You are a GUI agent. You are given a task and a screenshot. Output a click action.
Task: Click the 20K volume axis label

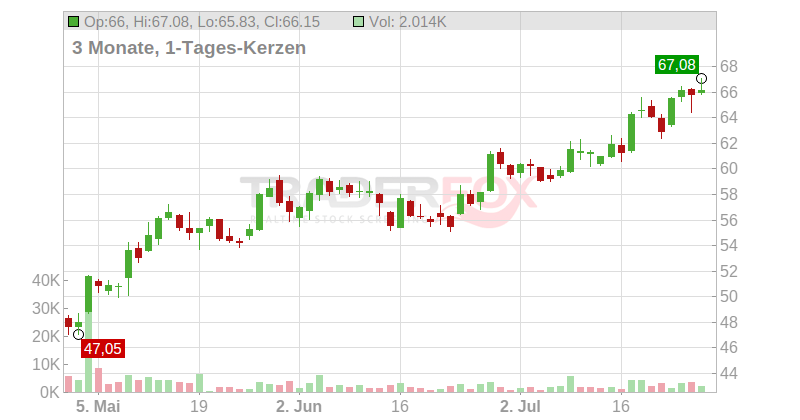pyautogui.click(x=46, y=337)
